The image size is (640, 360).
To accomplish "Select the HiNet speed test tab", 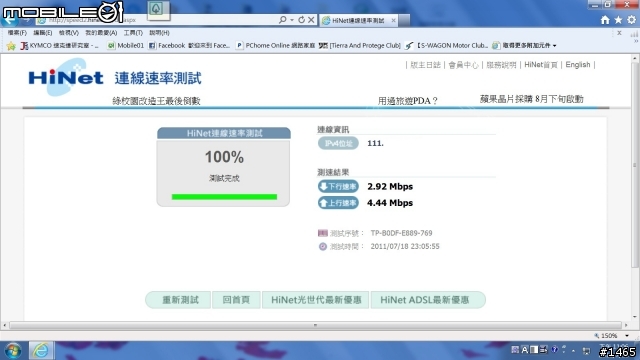I will coord(358,20).
